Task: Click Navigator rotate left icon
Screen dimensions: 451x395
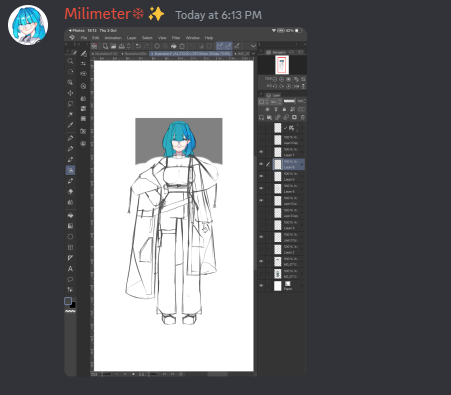Action: [275, 86]
